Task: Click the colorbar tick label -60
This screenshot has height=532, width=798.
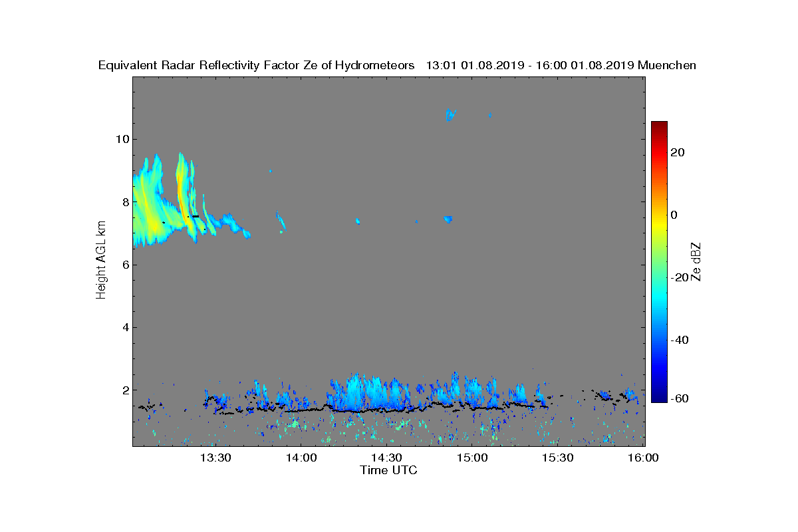Action: pyautogui.click(x=680, y=398)
